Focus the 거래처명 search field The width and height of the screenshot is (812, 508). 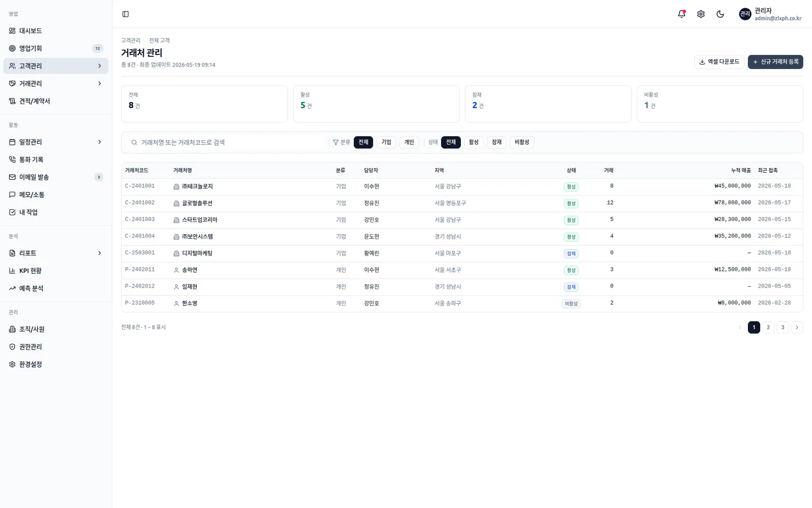(x=225, y=143)
